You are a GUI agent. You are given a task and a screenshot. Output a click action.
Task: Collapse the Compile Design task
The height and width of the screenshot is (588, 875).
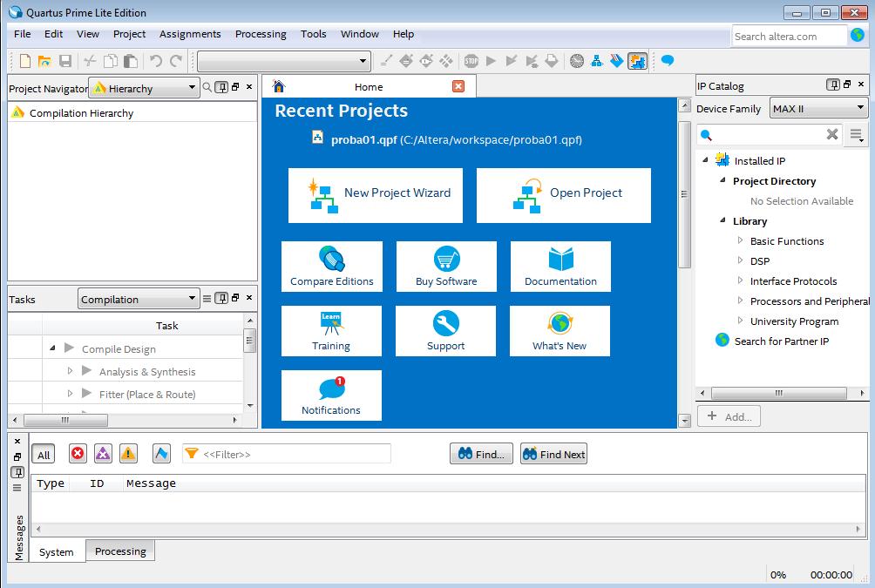[x=52, y=348]
